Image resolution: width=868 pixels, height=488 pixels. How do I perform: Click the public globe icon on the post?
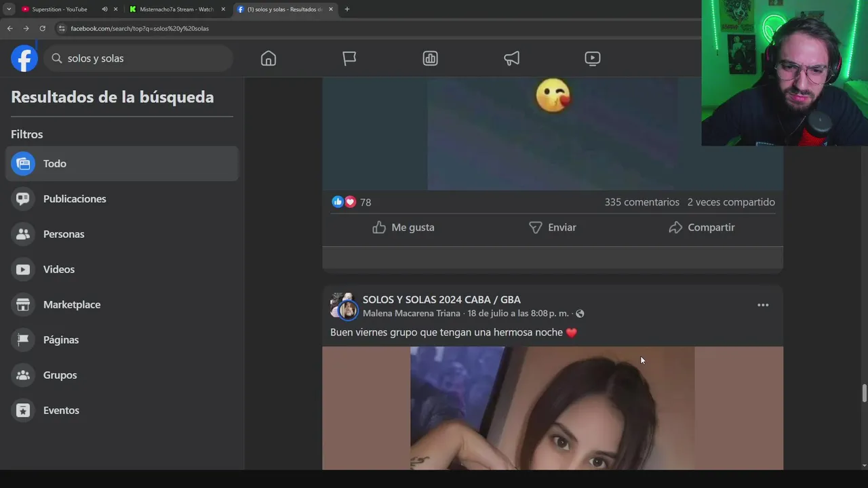(x=580, y=314)
